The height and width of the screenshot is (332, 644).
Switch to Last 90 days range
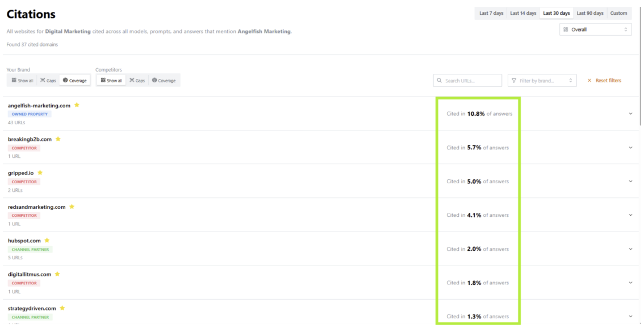coord(590,13)
